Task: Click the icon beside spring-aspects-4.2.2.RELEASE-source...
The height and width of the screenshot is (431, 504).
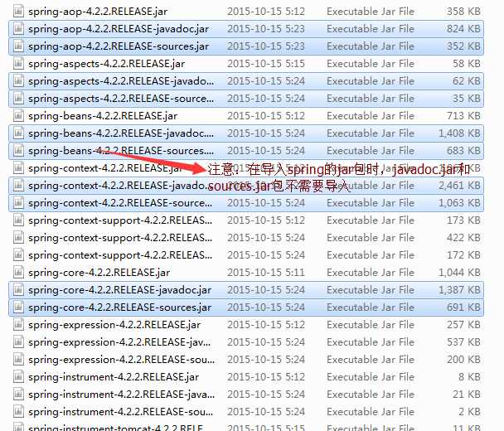Action: click(18, 99)
